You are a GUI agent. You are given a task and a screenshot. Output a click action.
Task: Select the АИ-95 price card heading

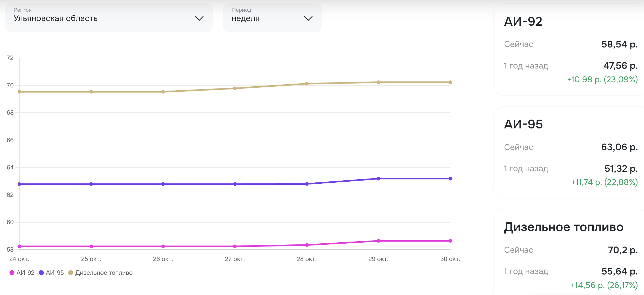coord(523,124)
